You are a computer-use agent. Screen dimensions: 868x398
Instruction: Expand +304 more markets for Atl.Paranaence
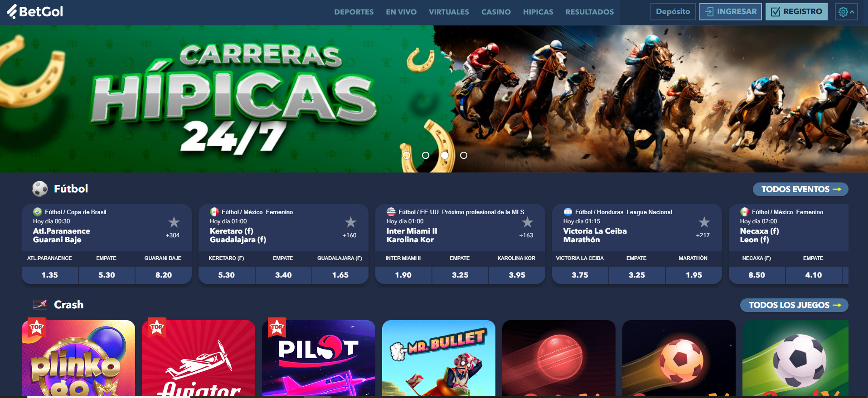click(x=173, y=235)
